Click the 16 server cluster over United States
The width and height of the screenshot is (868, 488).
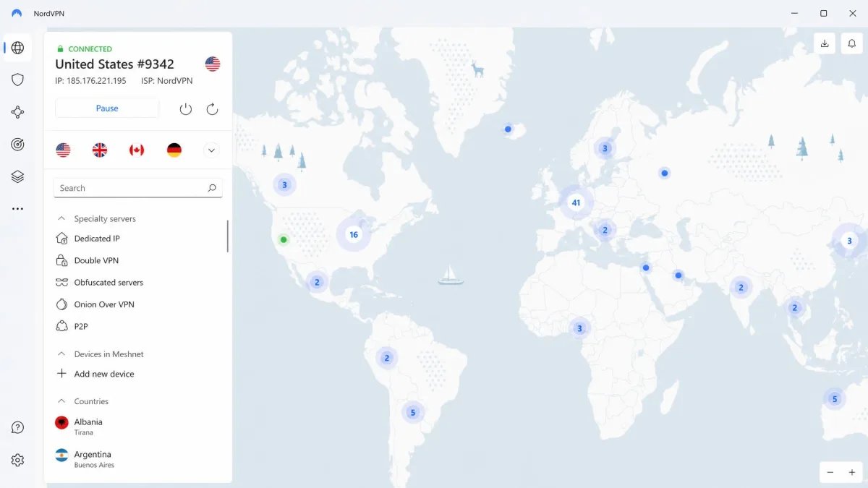354,234
